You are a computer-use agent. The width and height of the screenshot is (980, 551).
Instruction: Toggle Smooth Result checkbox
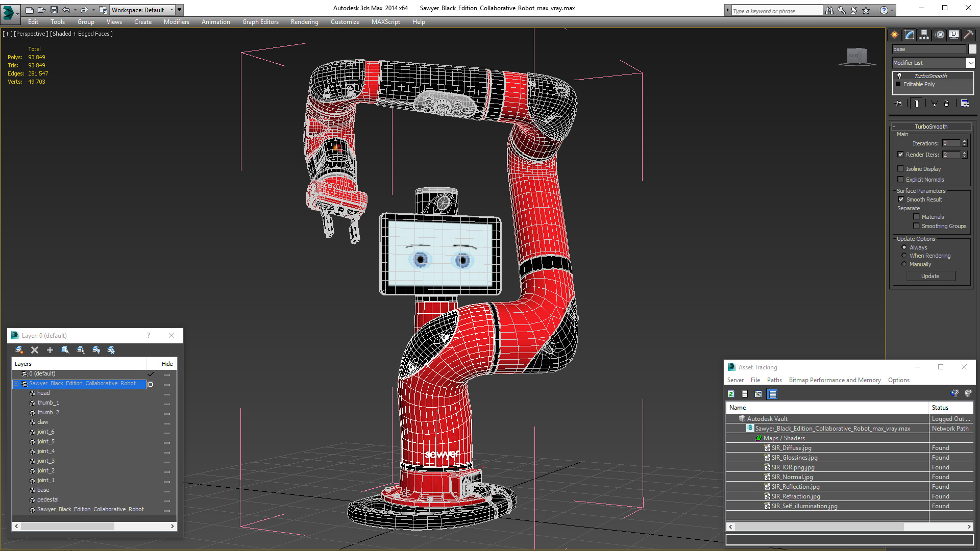pos(901,199)
